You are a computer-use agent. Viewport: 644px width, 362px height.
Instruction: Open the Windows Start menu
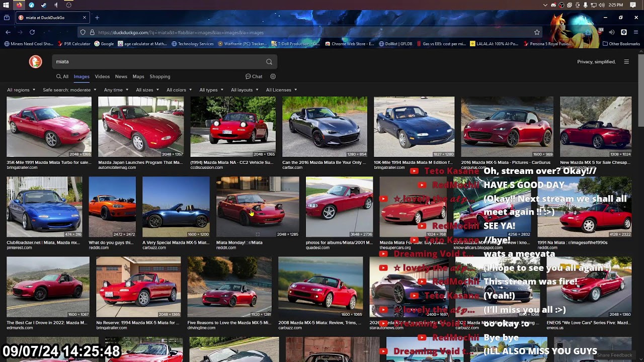(x=6, y=5)
